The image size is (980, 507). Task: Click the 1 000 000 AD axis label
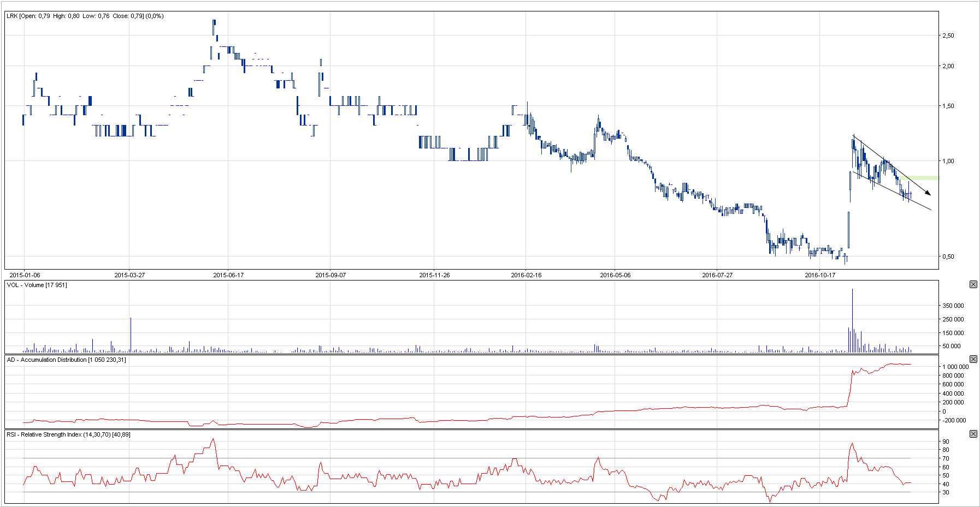click(955, 367)
